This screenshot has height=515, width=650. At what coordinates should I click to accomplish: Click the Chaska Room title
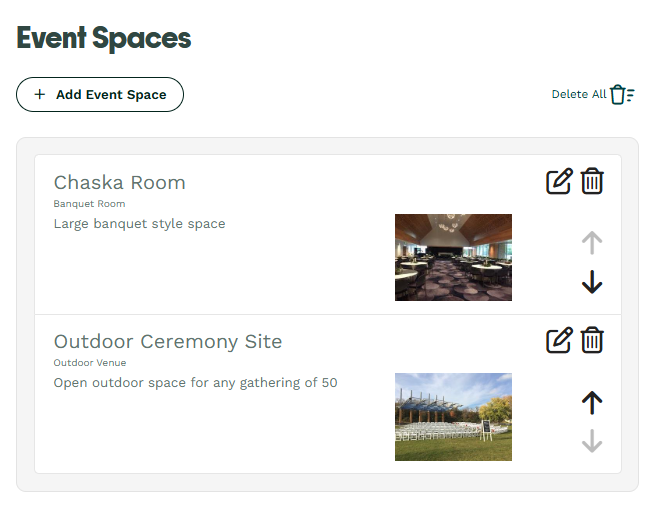click(x=119, y=182)
